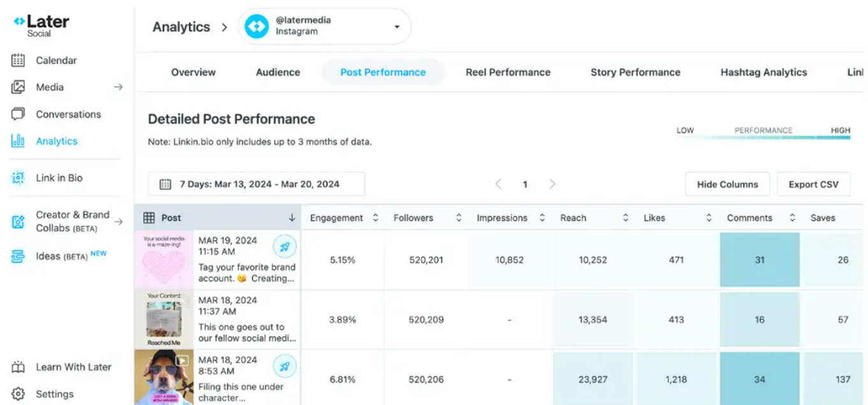Click rocket icon on 8:53 AM post
The height and width of the screenshot is (405, 868).
coord(284,366)
